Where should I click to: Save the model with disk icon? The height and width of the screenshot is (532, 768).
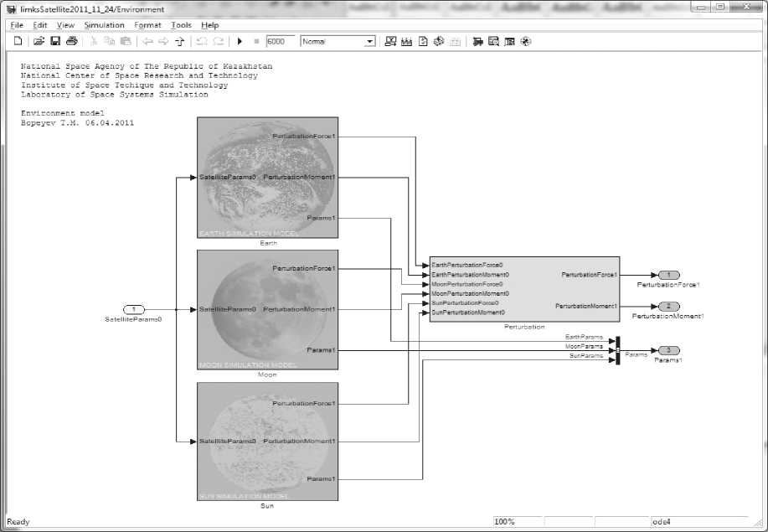[x=55, y=41]
